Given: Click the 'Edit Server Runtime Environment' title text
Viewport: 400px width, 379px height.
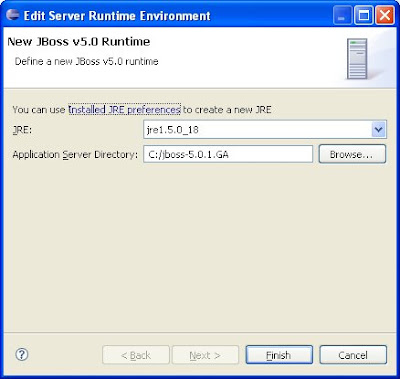Looking at the screenshot, I should pyautogui.click(x=117, y=16).
